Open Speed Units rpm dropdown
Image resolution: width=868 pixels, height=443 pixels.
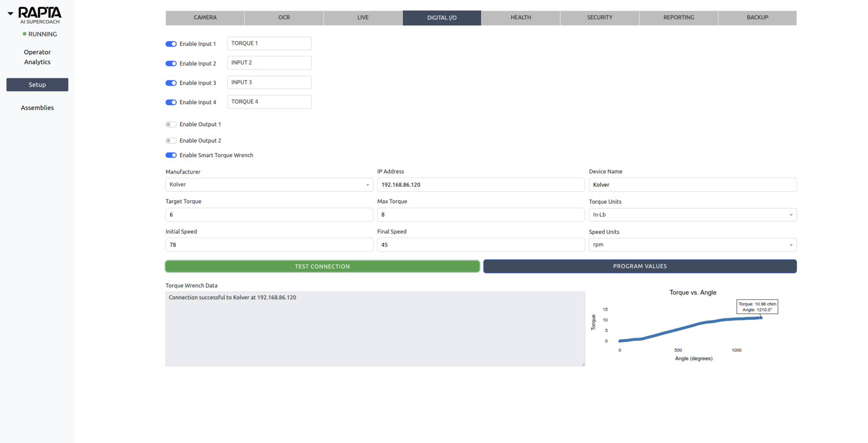tap(692, 245)
